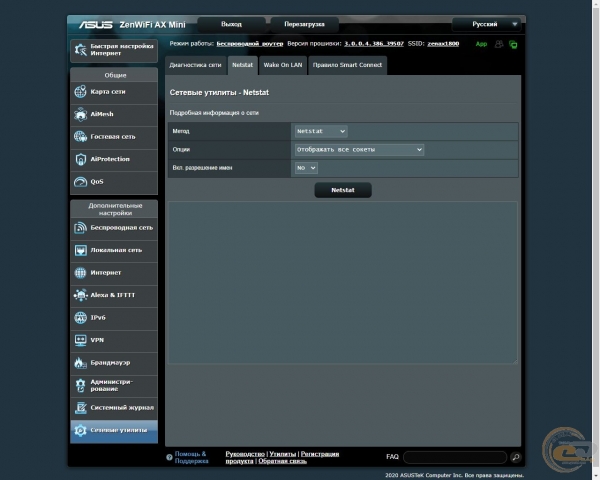Click the Беспроводная сеть wireless icon
Image resolution: width=600 pixels, height=480 pixels.
coord(80,228)
